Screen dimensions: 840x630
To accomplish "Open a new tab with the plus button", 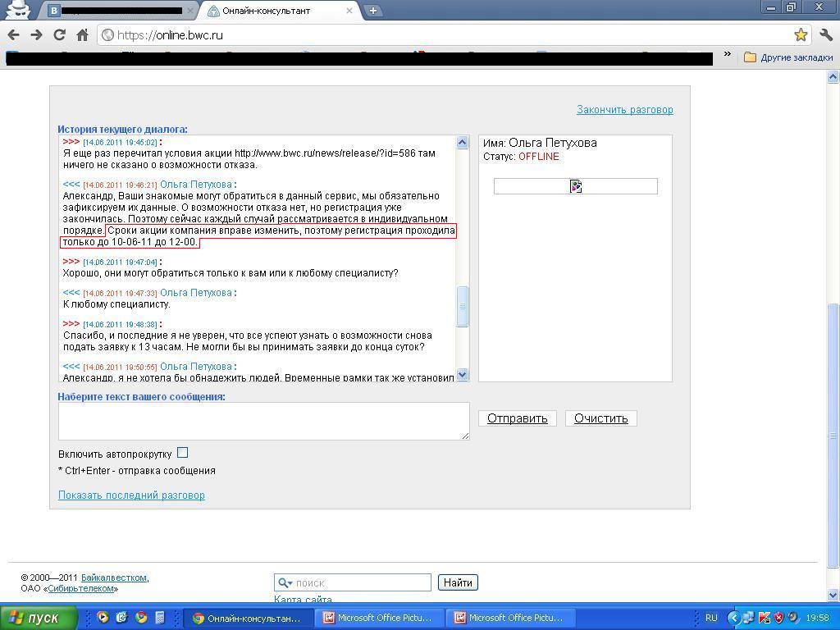I will pos(372,11).
